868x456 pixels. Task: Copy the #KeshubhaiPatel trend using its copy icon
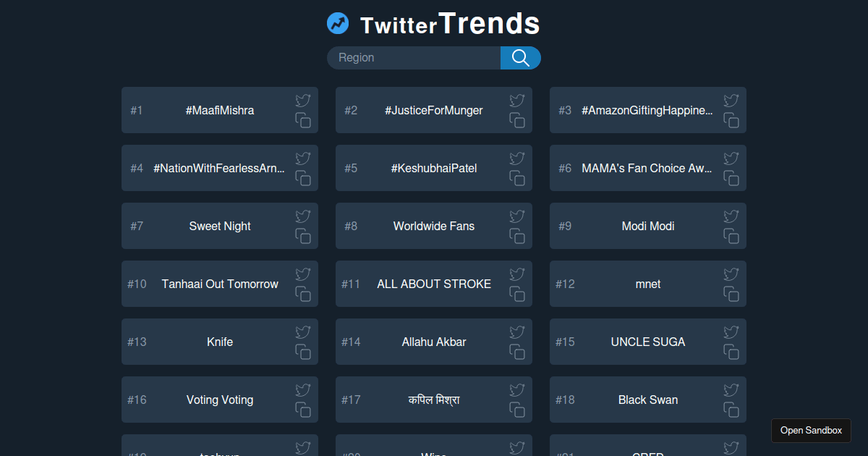(x=516, y=178)
